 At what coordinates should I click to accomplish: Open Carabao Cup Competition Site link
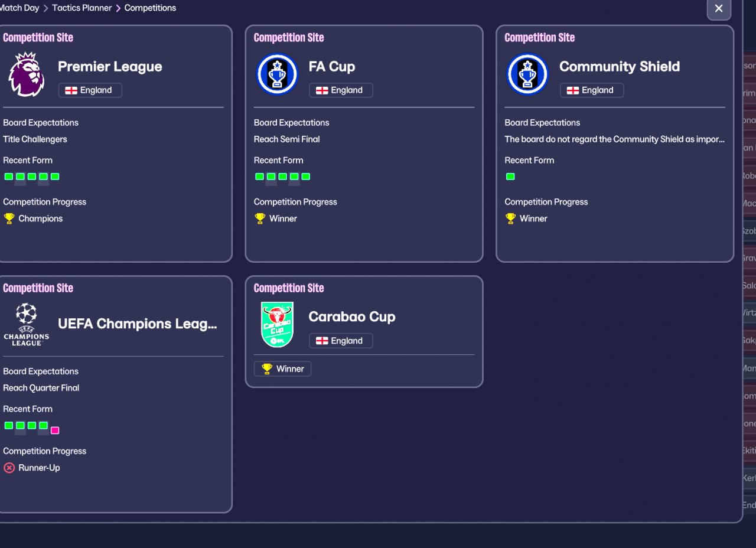(x=289, y=288)
